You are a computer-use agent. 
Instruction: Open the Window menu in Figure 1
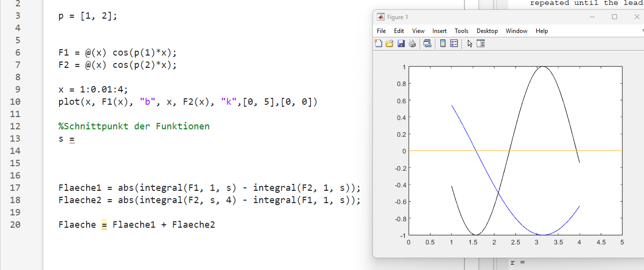517,30
